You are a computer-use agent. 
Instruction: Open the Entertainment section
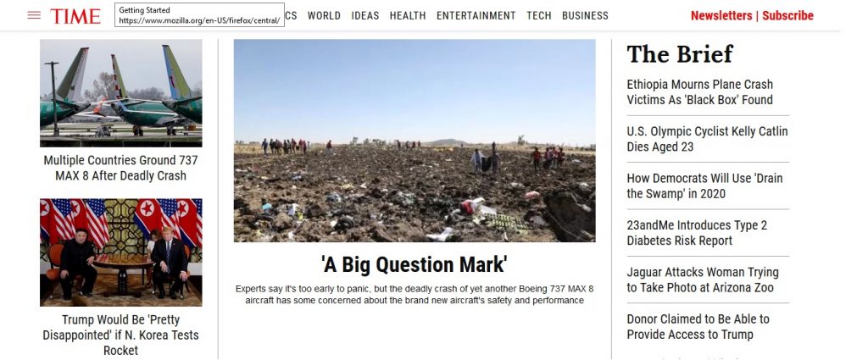pos(476,16)
